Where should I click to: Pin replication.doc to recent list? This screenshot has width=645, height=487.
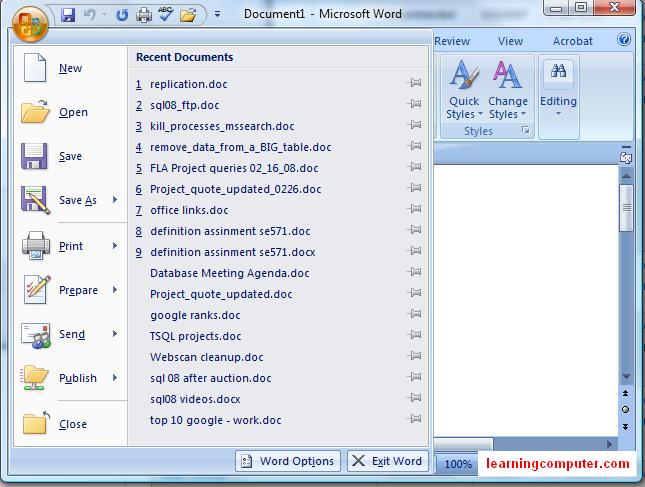click(x=415, y=83)
